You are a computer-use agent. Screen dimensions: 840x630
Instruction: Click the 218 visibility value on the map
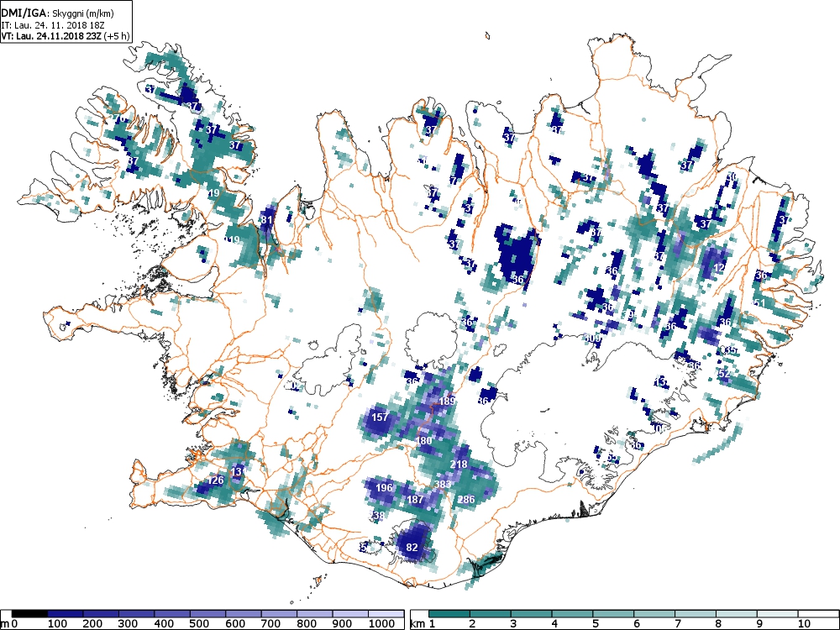pos(459,465)
